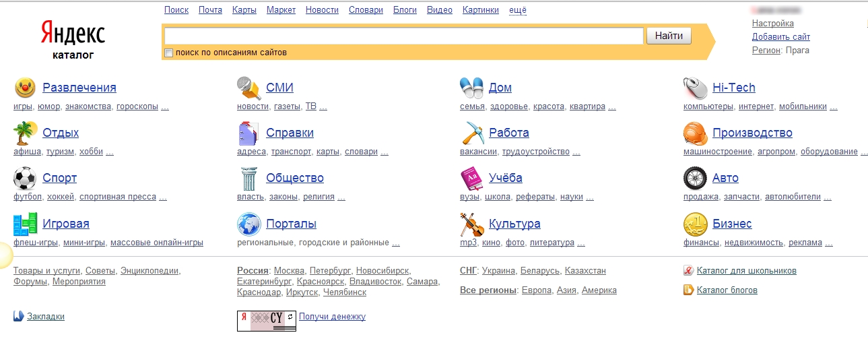Image resolution: width=868 pixels, height=345 pixels.
Task: Open the Картинки service tab
Action: click(x=481, y=10)
